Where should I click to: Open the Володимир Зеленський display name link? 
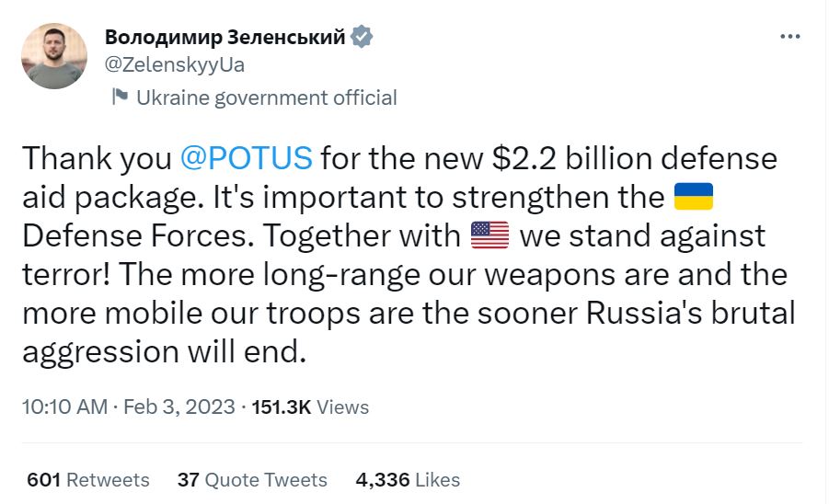click(x=225, y=37)
